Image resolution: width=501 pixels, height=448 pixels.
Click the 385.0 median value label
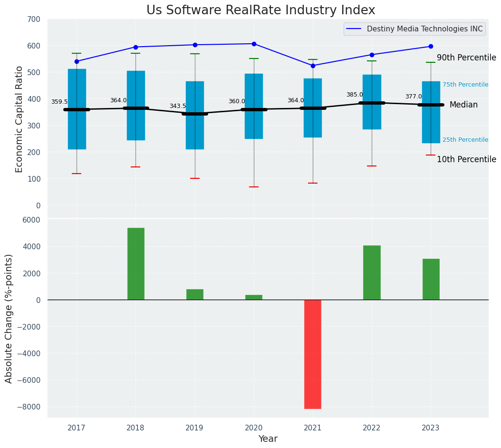tap(355, 95)
